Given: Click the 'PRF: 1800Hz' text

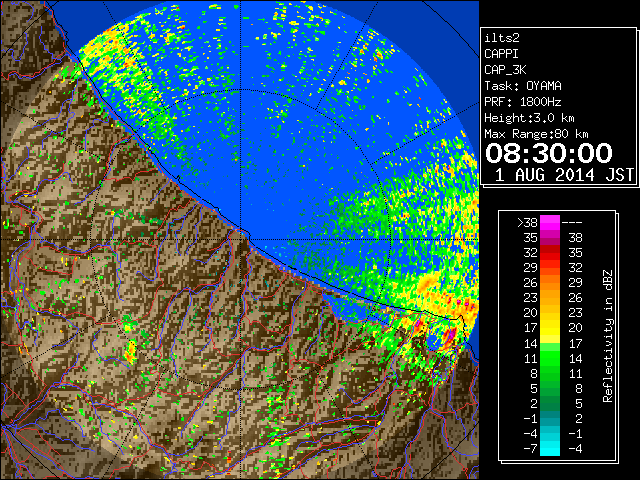Looking at the screenshot, I should tap(523, 102).
